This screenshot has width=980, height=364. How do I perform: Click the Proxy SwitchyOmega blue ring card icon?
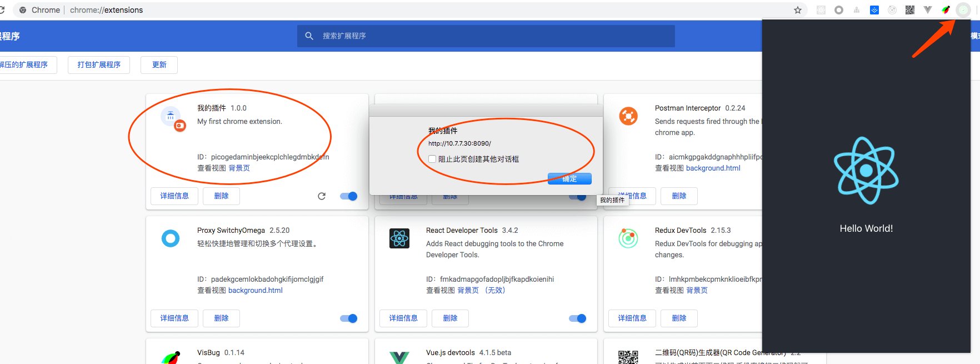pos(171,238)
